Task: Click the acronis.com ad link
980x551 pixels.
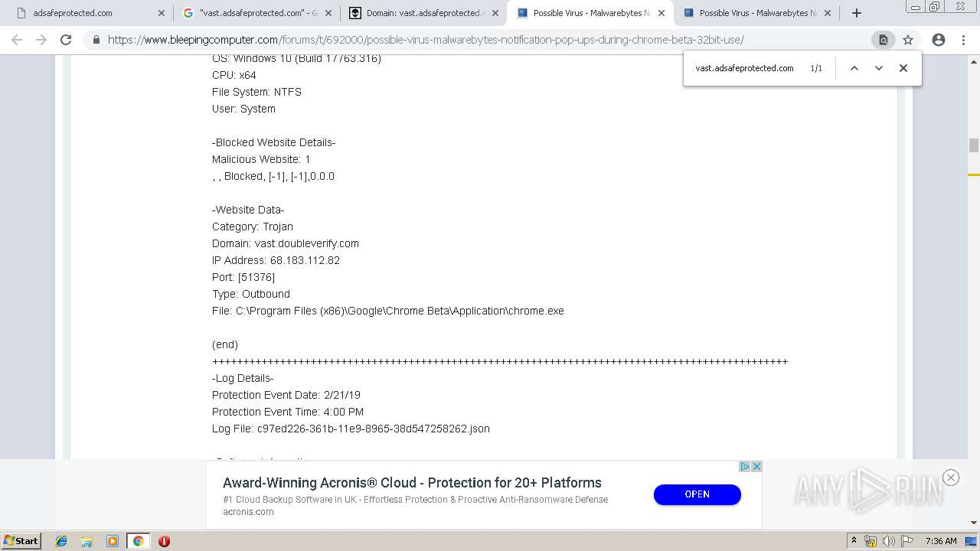Action: [x=248, y=512]
